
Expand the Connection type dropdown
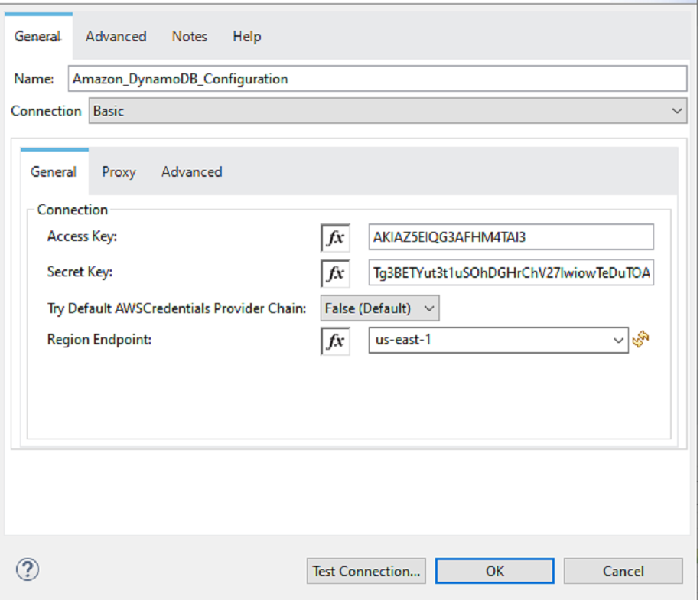coord(387,111)
